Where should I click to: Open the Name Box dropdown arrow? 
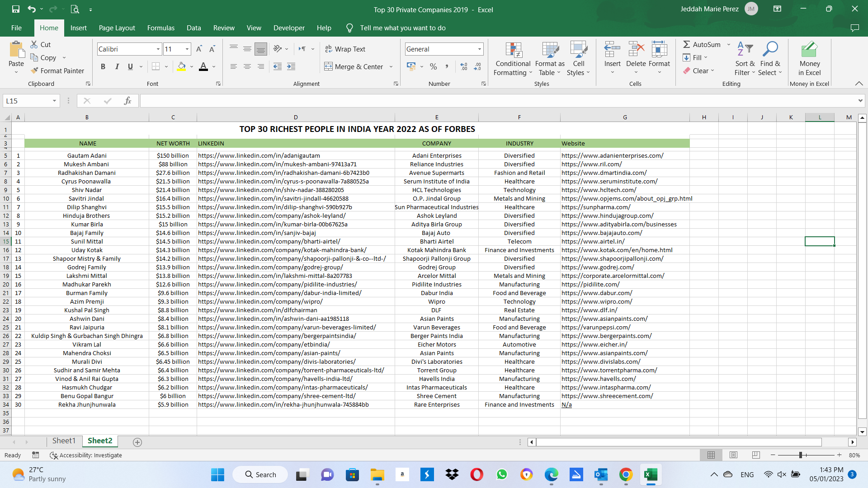[x=54, y=101]
